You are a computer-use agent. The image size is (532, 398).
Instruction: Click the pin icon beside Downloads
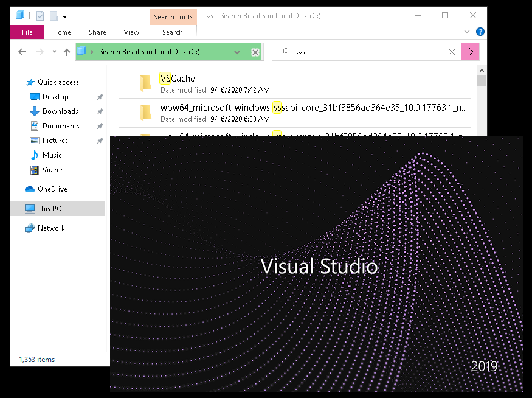[100, 112]
